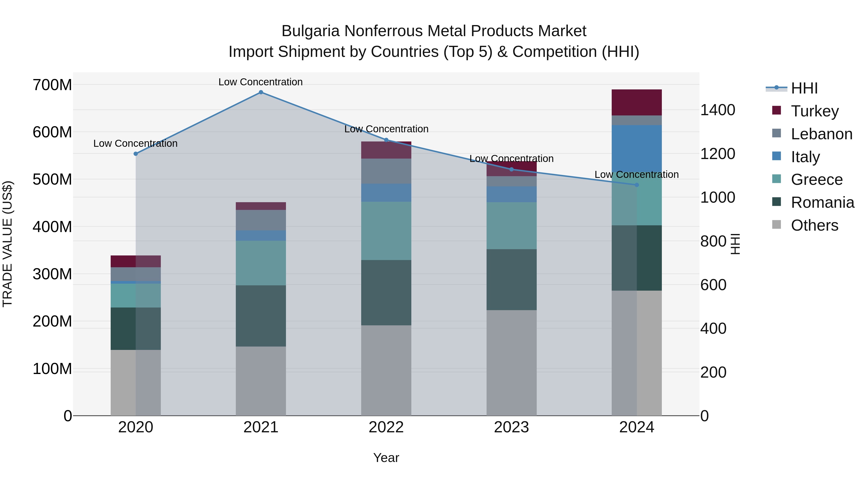Click the Turkey color swatch in legend
868x488 pixels.
pyautogui.click(x=776, y=110)
